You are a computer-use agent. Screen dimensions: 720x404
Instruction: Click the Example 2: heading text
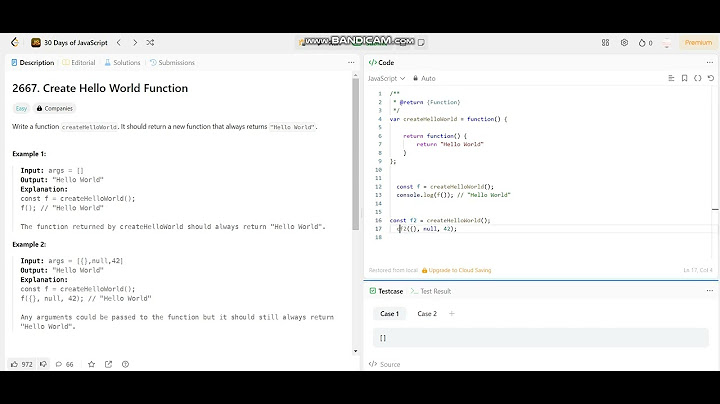29,244
